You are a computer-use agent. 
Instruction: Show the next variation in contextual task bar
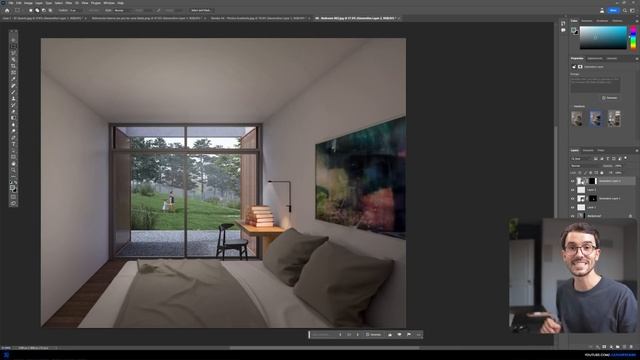pos(358,335)
